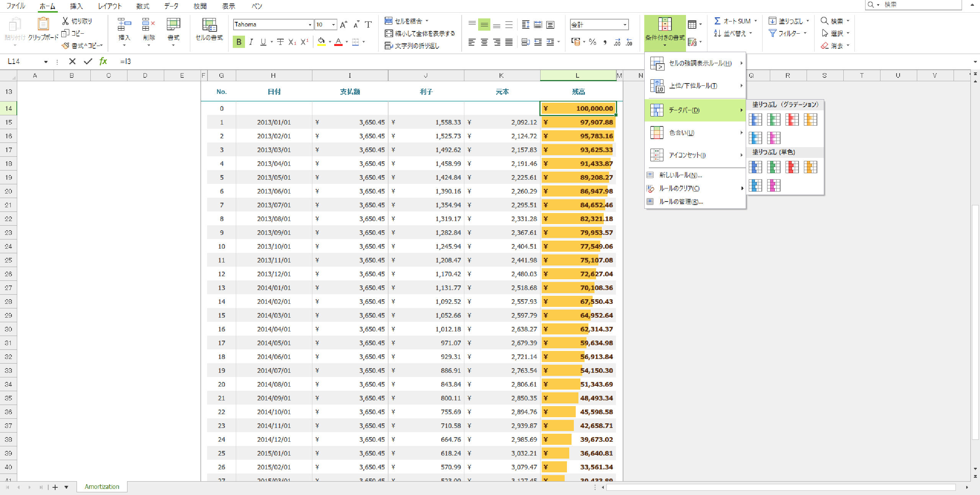Toggle Bold formatting button
The image size is (980, 495).
239,42
